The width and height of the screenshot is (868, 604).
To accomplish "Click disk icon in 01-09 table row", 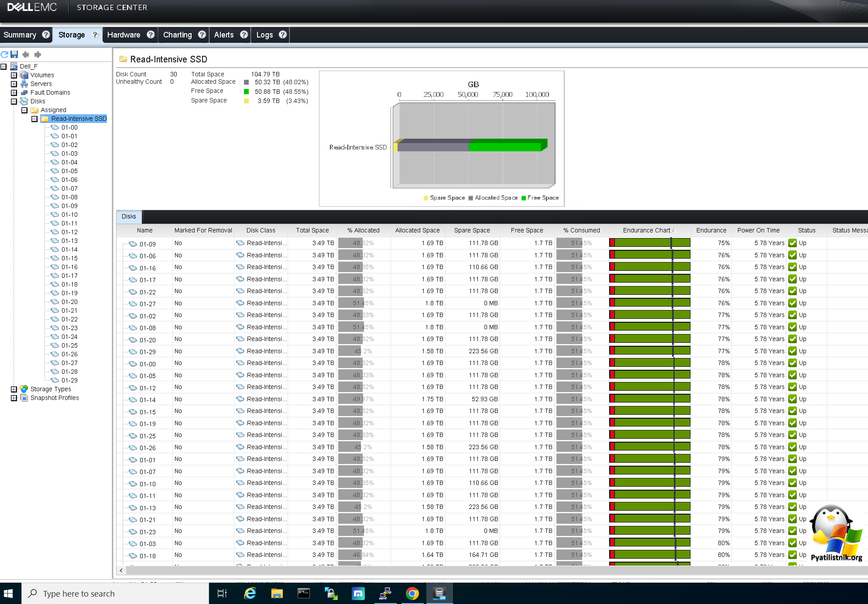I will coord(133,244).
